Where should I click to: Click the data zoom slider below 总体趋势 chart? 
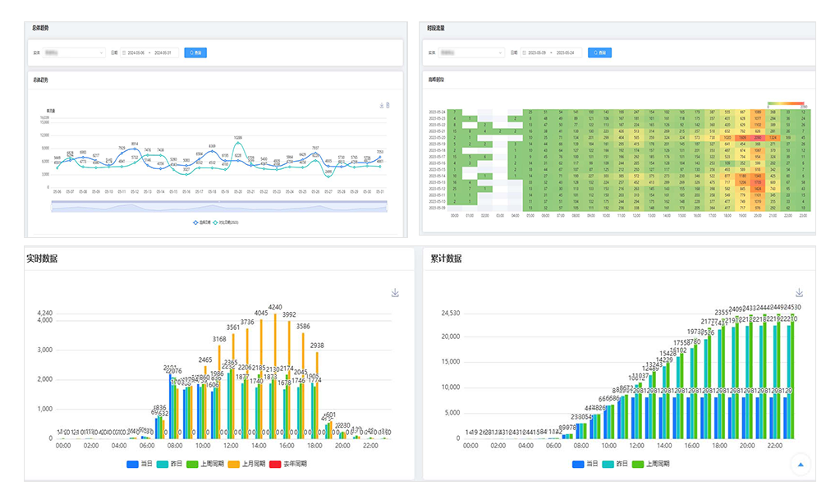(219, 206)
